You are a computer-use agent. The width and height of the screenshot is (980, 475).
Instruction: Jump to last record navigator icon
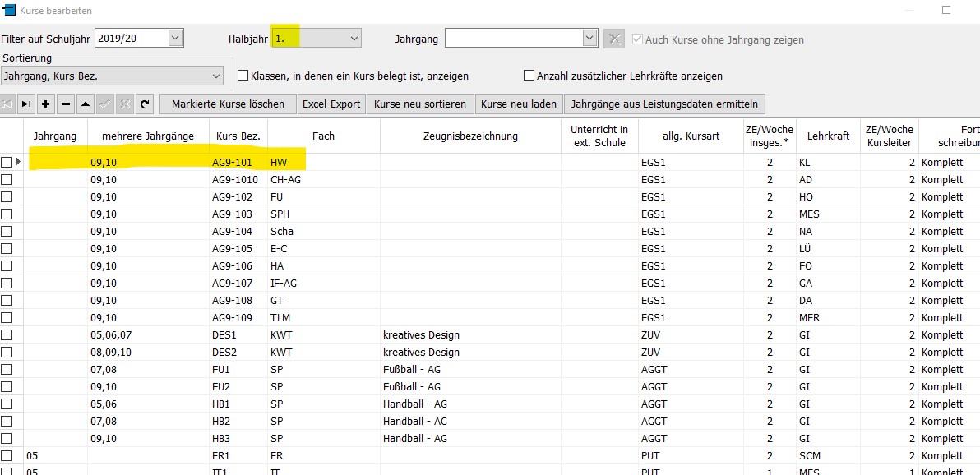coord(26,104)
